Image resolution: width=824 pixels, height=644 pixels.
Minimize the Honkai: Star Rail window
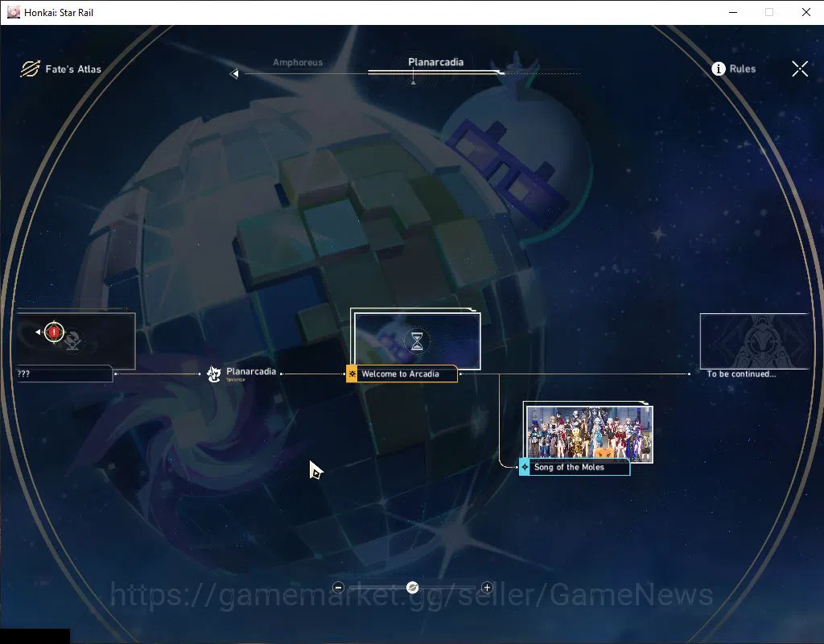[x=733, y=12]
